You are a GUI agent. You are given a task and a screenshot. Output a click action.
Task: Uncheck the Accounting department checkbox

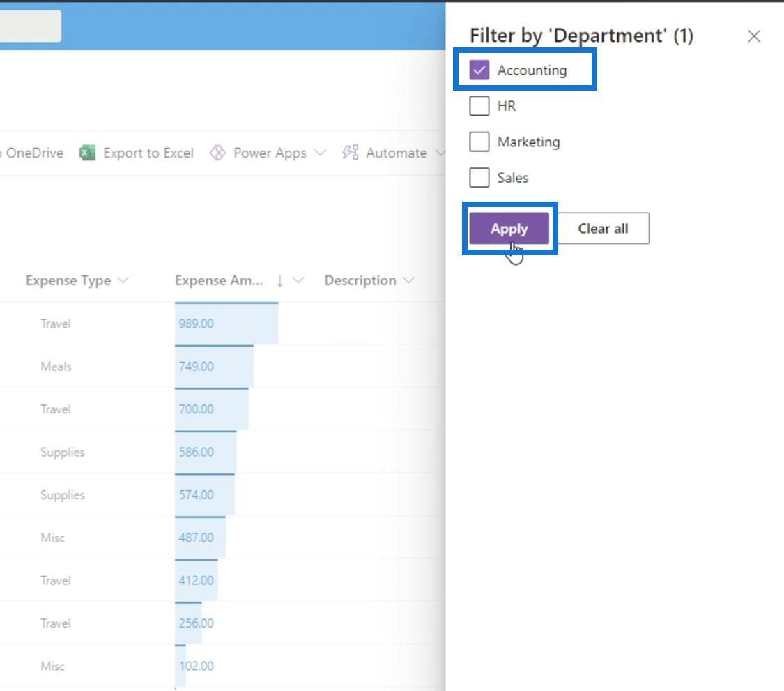pyautogui.click(x=479, y=70)
